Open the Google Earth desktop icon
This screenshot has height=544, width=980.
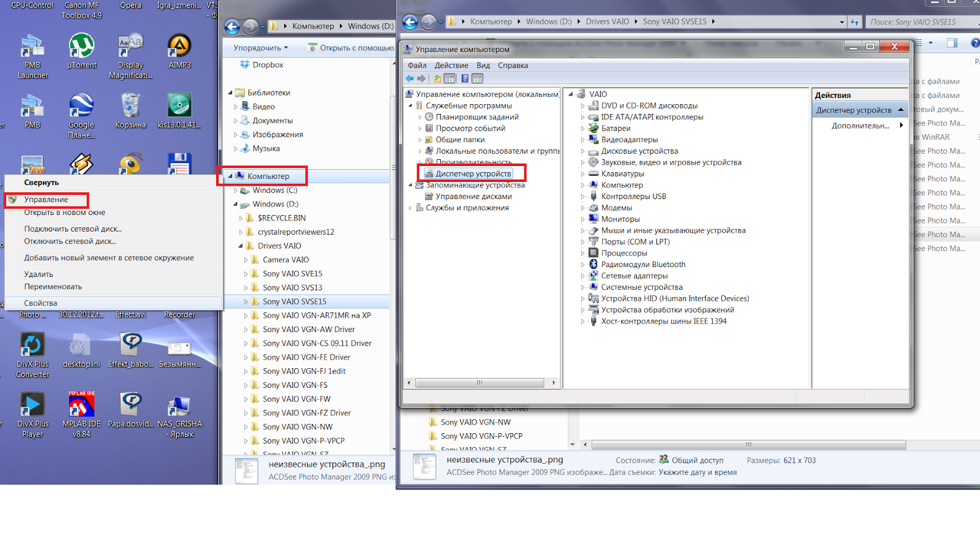tap(81, 115)
